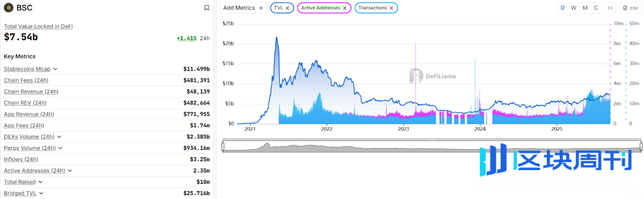Expand the Stablecoins Mcap row
The height and width of the screenshot is (199, 644).
point(55,69)
